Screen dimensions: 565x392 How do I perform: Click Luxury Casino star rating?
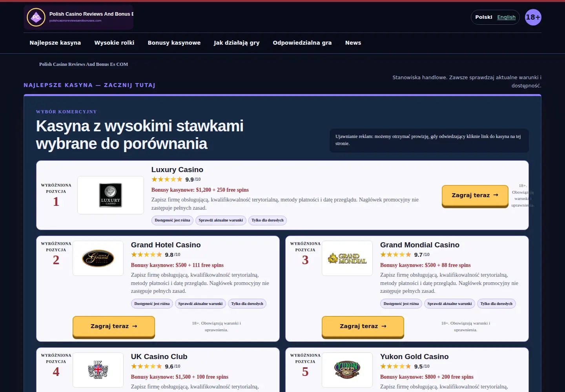167,180
